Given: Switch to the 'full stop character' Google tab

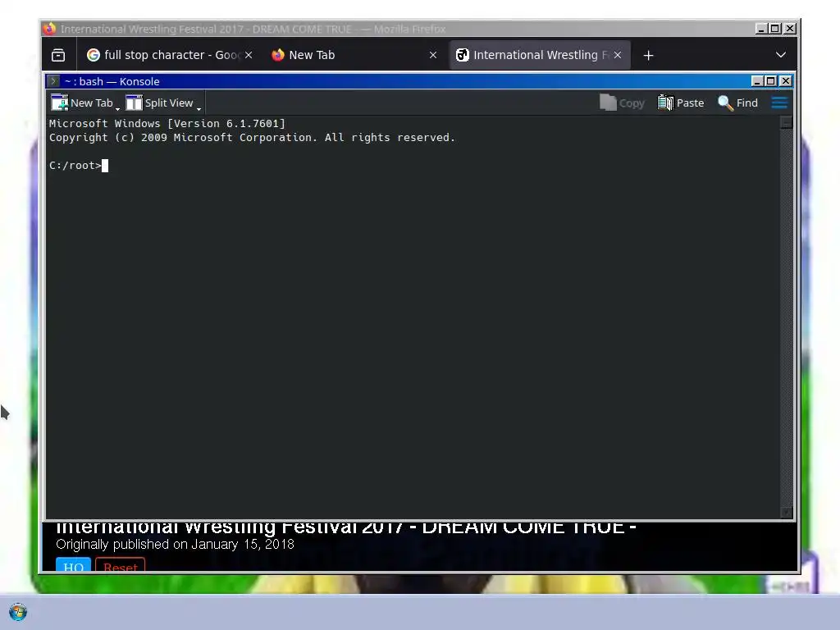Looking at the screenshot, I should [169, 55].
